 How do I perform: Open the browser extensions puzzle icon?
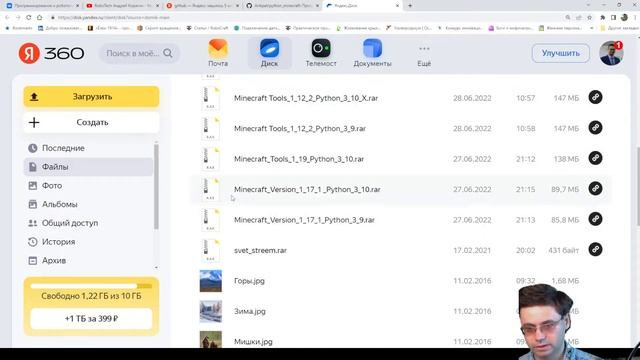[602, 18]
